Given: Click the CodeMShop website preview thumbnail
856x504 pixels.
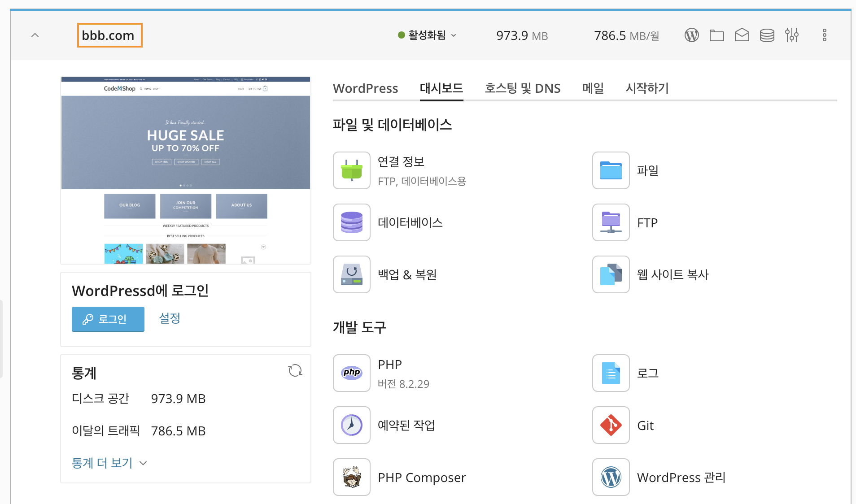Looking at the screenshot, I should click(x=185, y=170).
